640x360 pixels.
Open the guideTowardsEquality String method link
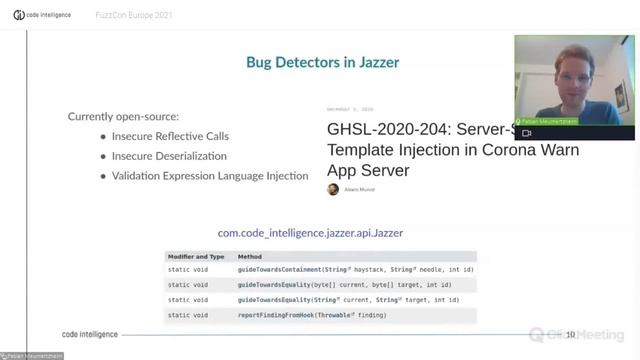[274, 300]
